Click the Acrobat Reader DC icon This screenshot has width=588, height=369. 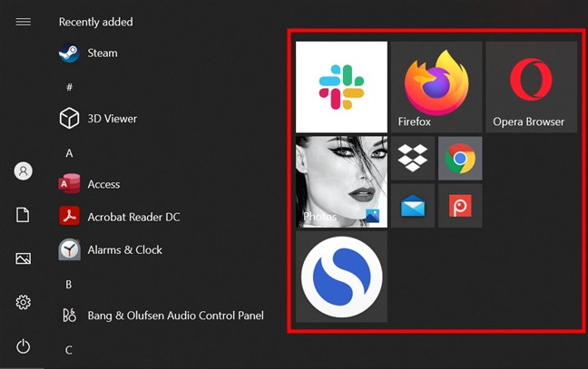pos(69,217)
